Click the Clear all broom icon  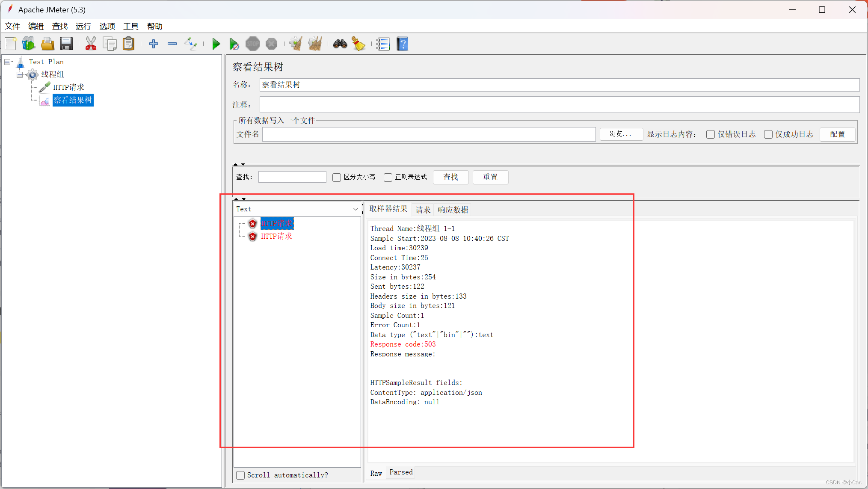pos(315,44)
